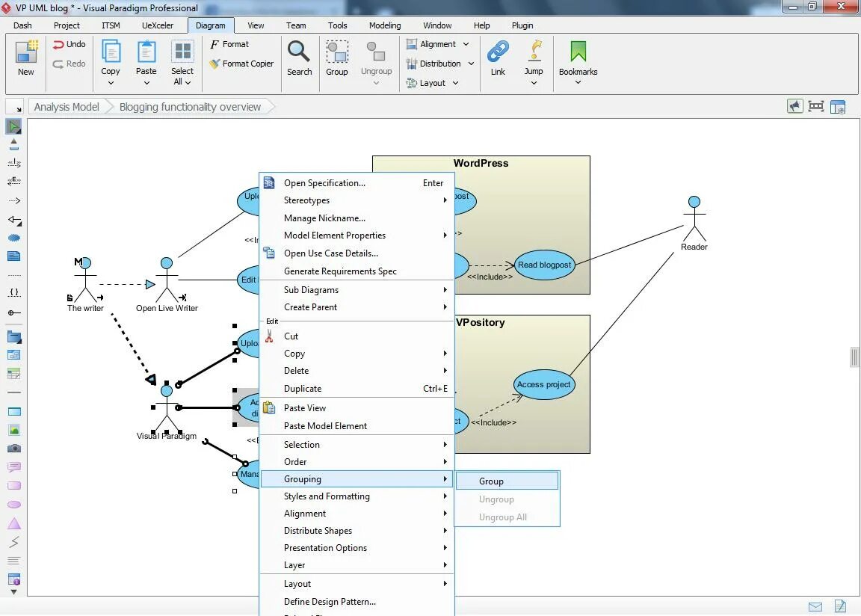
Task: Choose Open Specification... in context menu
Action: click(357, 183)
